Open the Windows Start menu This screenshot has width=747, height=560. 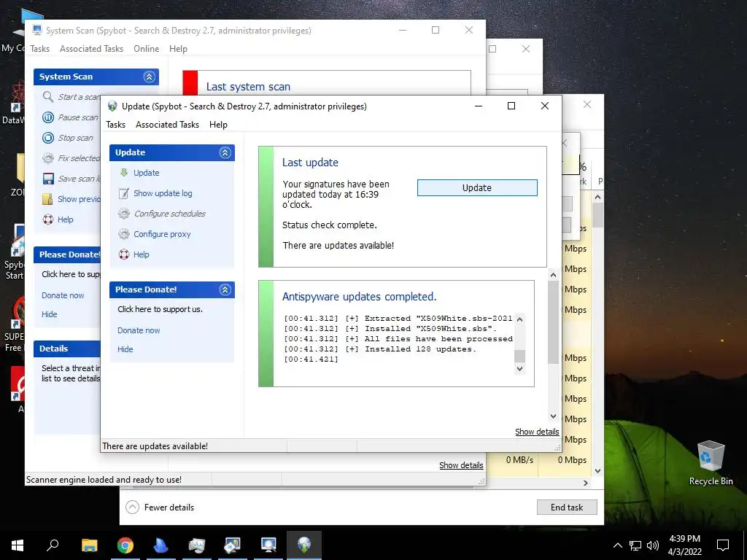coord(18,545)
